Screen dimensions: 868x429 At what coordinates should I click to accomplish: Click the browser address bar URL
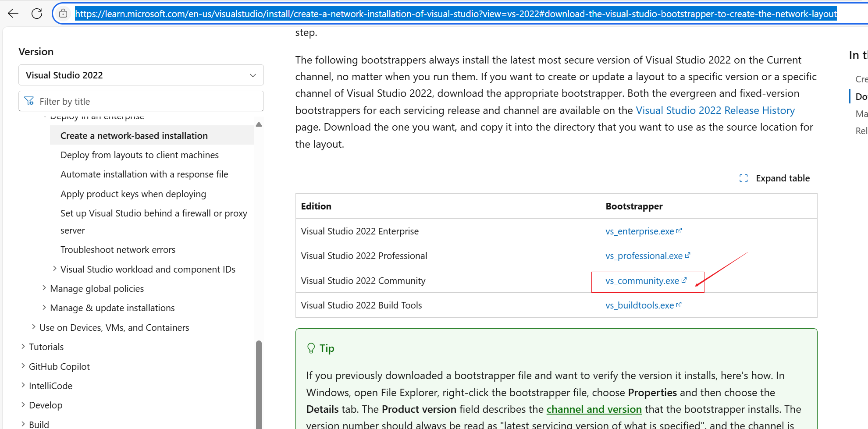coord(456,14)
